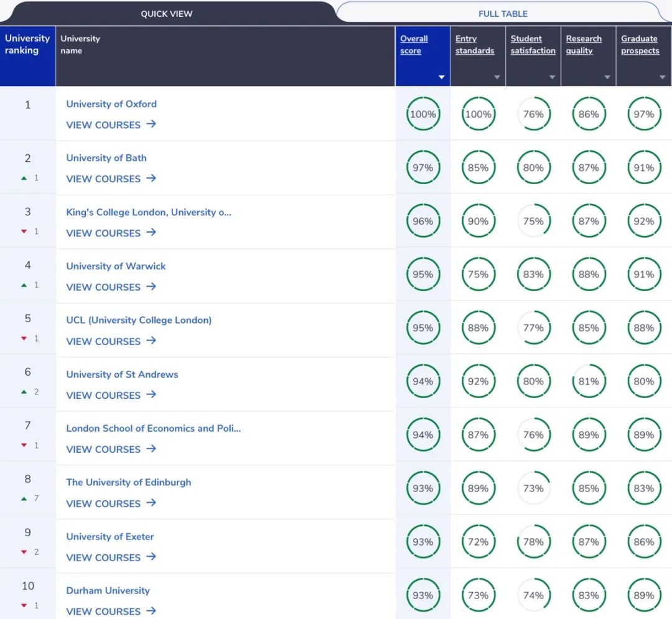This screenshot has height=619, width=672.
Task: Click UCL's 77% student satisfaction circle
Action: [534, 328]
